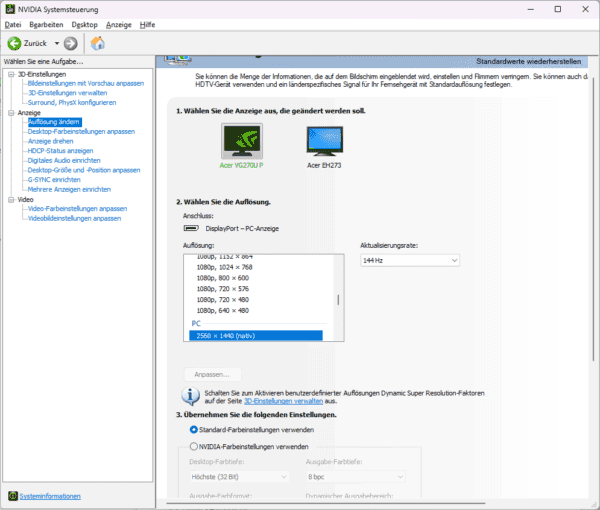Open Video-Farbeinstellungen anpassen task
The height and width of the screenshot is (510, 600).
[x=77, y=209]
